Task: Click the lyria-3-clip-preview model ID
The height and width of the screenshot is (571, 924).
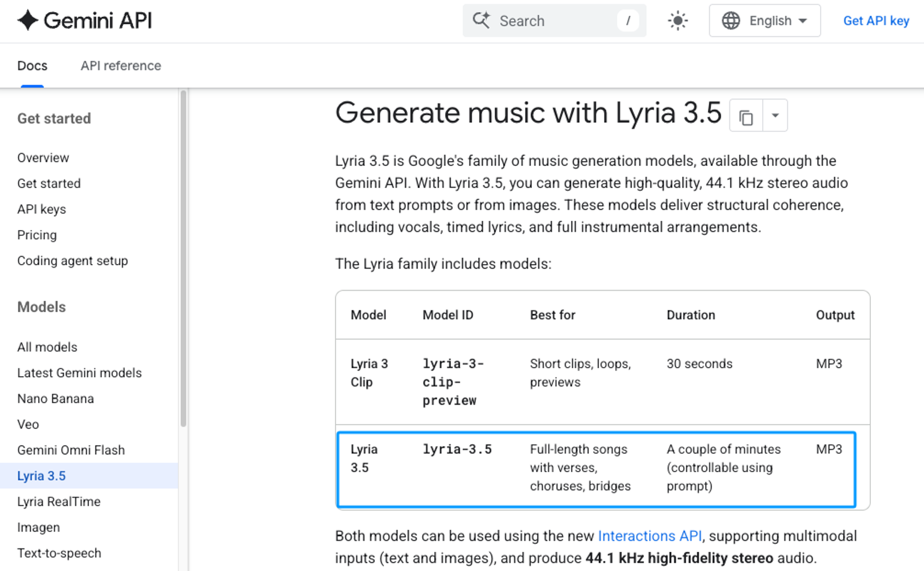Action: [x=453, y=382]
